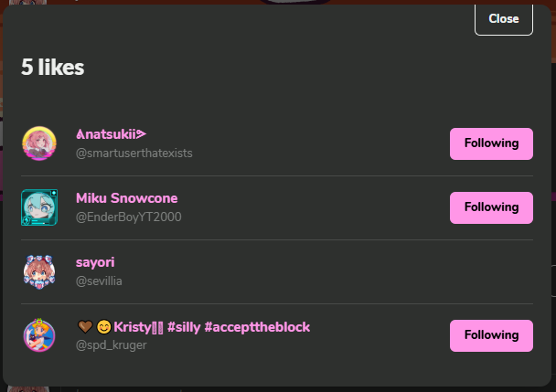Select the @sevillia username
Screen dimensions: 556x392
99,281
